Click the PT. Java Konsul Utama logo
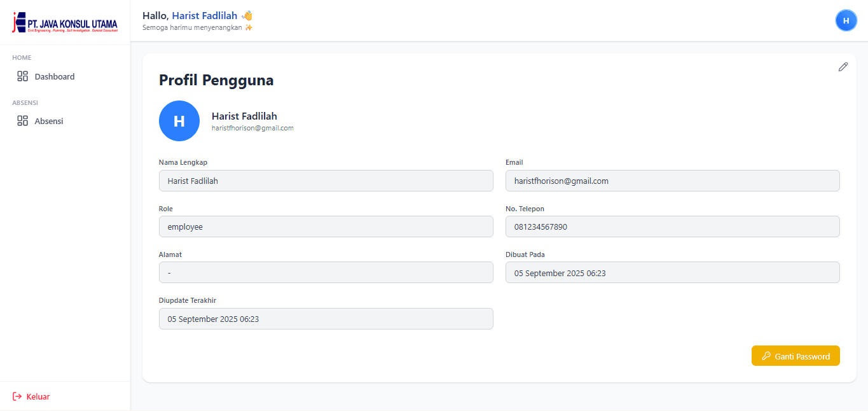 (65, 22)
